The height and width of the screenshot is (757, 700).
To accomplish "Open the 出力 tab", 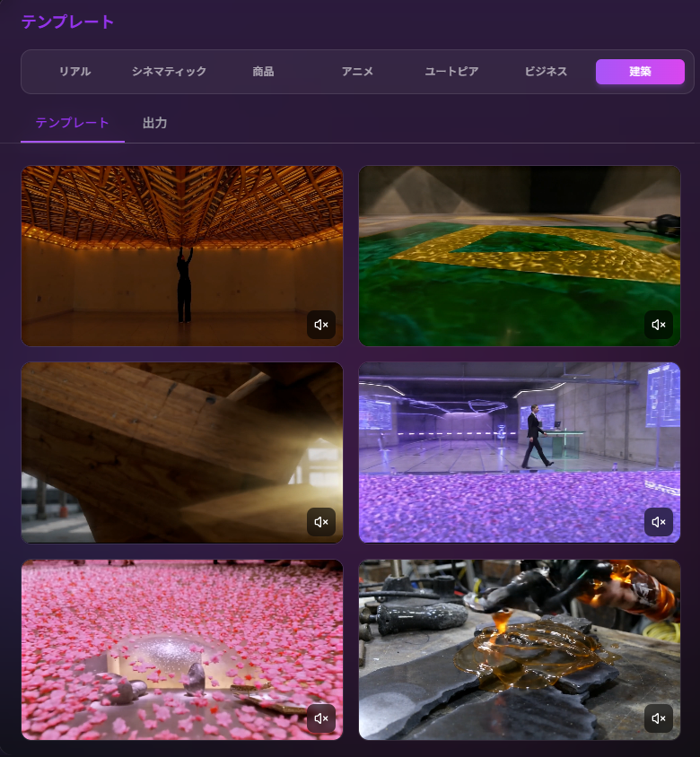I will (154, 123).
